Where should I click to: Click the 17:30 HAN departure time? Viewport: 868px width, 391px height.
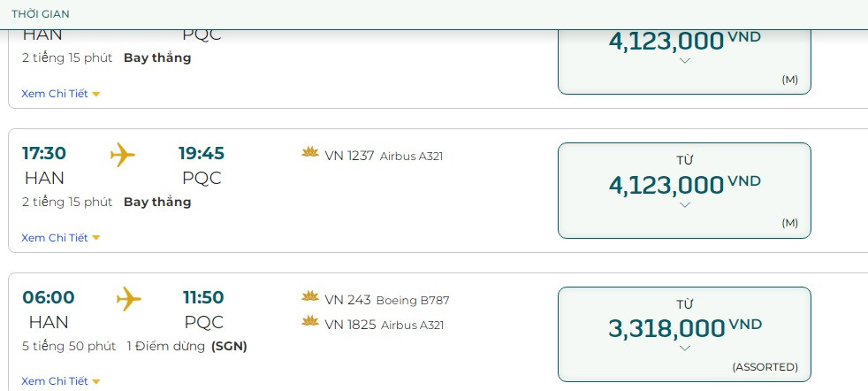[x=44, y=154]
